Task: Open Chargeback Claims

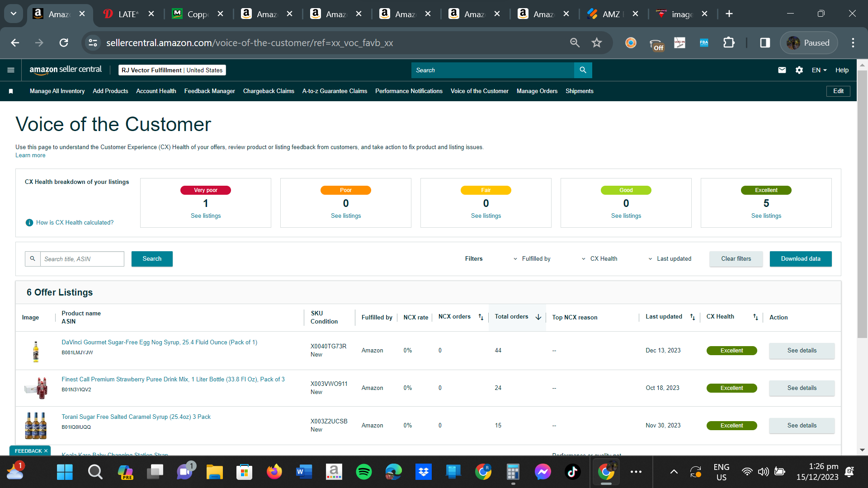Action: coord(269,91)
